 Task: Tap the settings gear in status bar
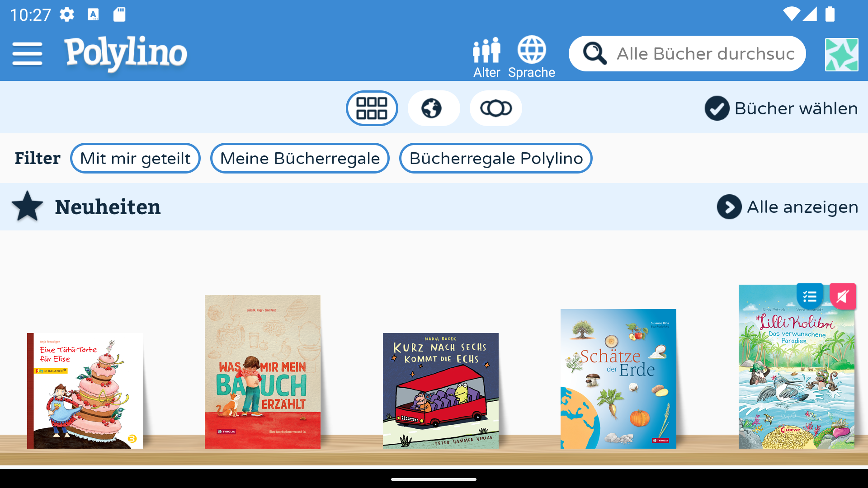coord(67,14)
